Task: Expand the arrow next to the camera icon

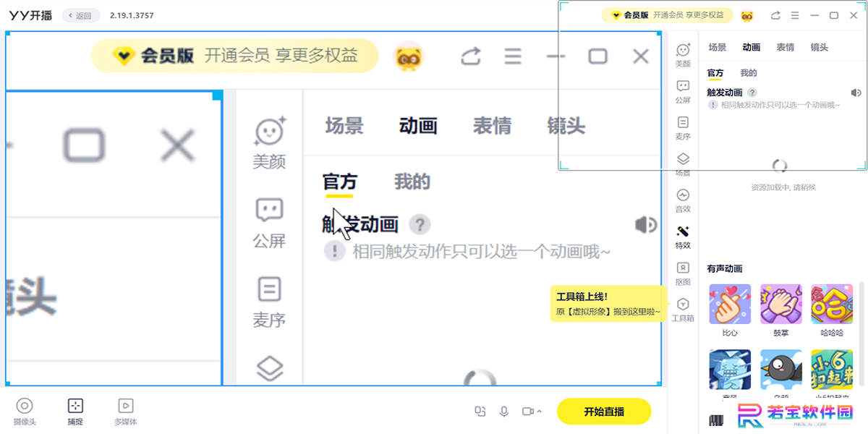Action: tap(539, 412)
